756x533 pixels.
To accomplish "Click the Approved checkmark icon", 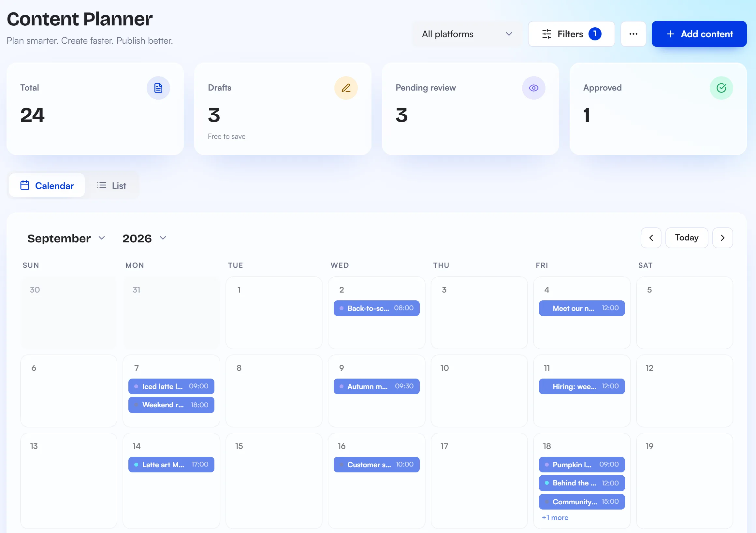I will click(721, 88).
